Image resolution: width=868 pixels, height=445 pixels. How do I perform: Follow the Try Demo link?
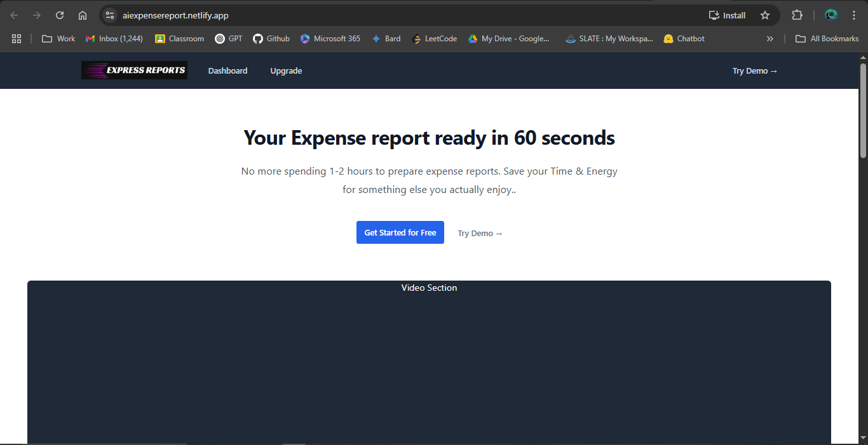click(480, 233)
